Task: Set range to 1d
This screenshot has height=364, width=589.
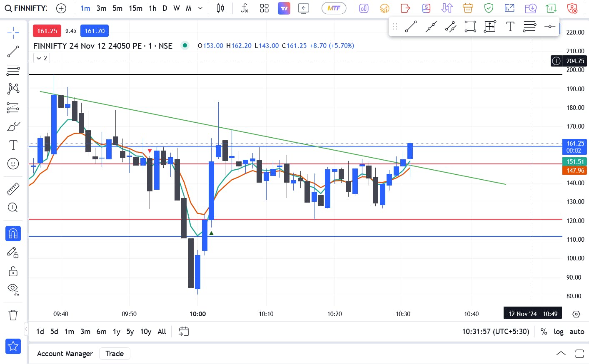Action: 40,332
